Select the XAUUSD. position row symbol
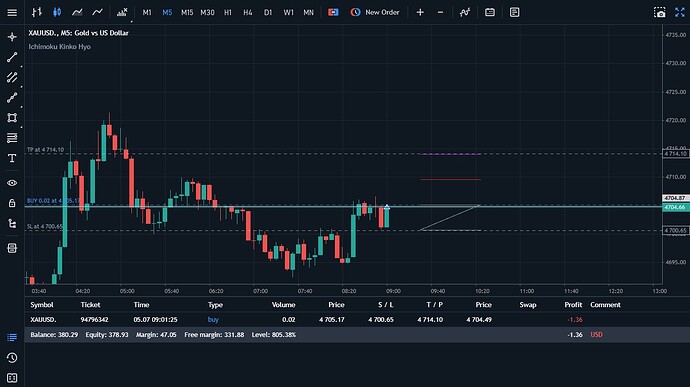 [x=43, y=320]
